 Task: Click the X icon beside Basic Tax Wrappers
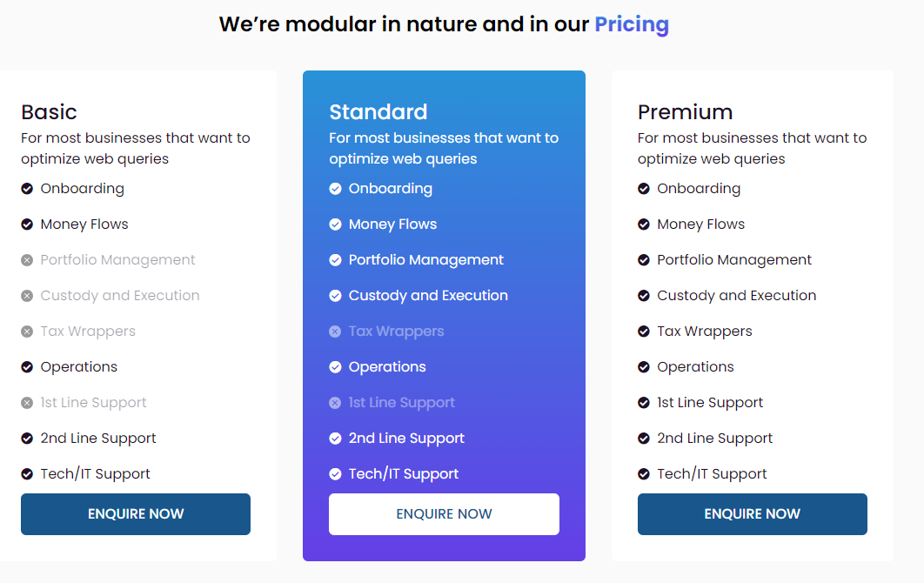[x=27, y=332]
